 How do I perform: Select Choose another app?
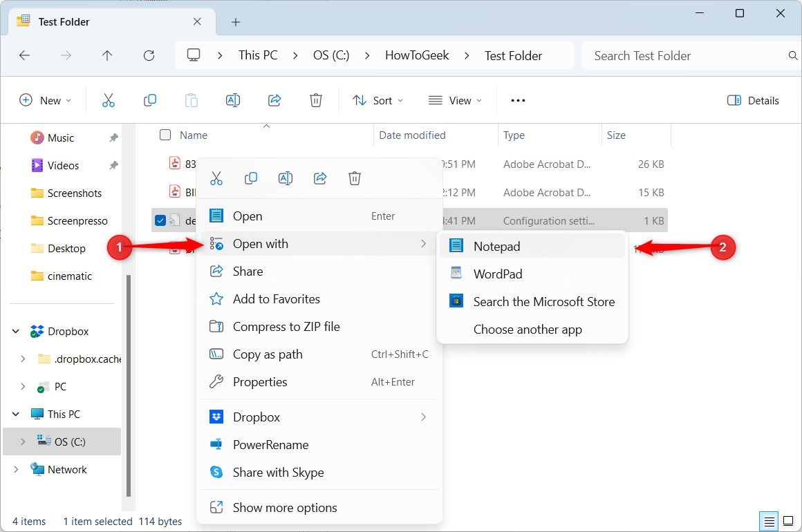click(x=532, y=330)
